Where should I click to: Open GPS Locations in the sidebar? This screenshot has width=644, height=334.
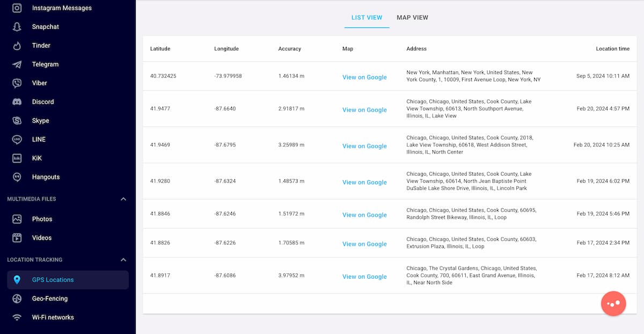[53, 280]
